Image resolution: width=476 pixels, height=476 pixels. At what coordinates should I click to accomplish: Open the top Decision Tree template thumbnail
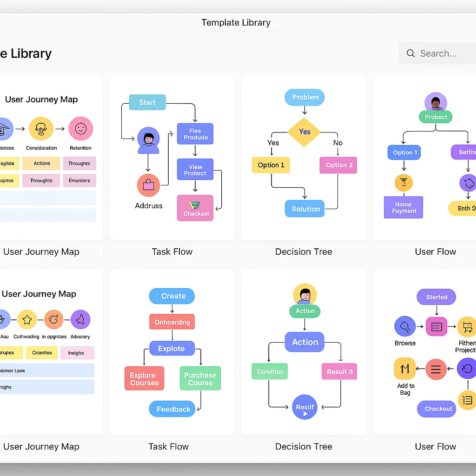[x=304, y=157]
